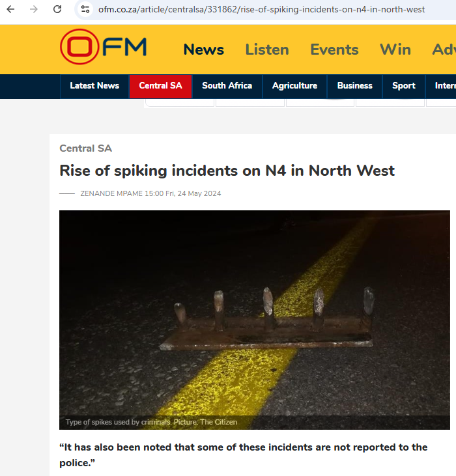Click the address bar URL

261,9
